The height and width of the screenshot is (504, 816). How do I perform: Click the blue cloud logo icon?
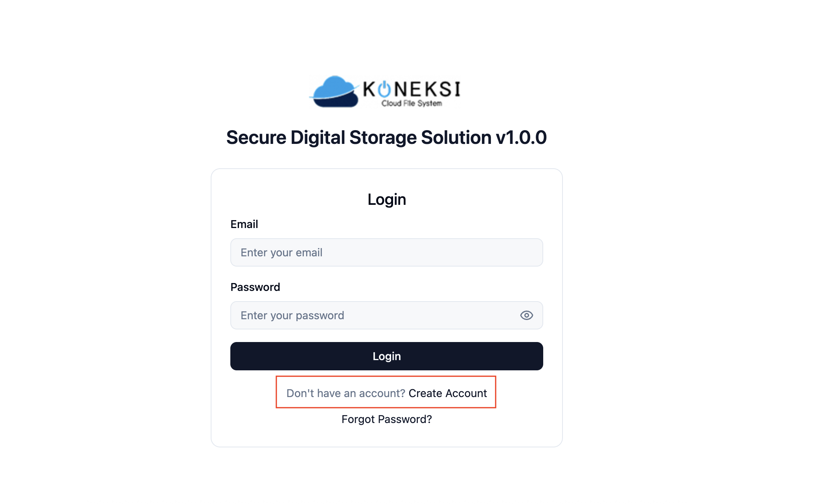pyautogui.click(x=335, y=92)
